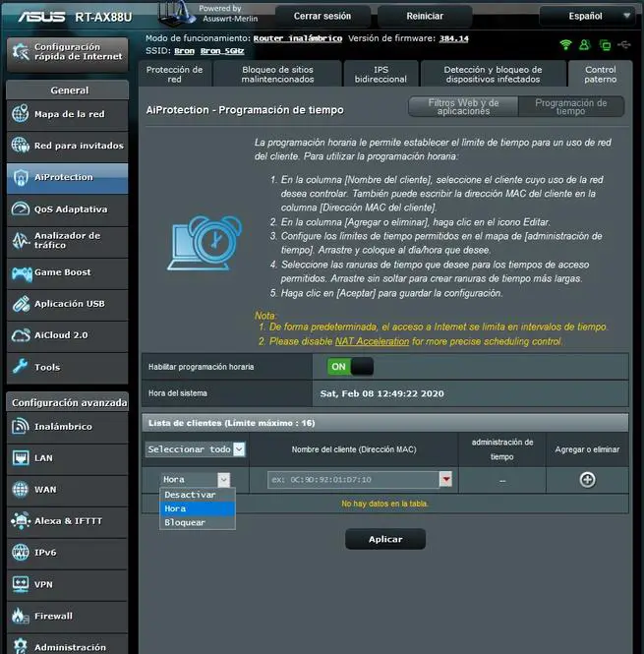Viewport: 644px width, 654px height.
Task: Switch to Protección de red tab
Action: [175, 74]
